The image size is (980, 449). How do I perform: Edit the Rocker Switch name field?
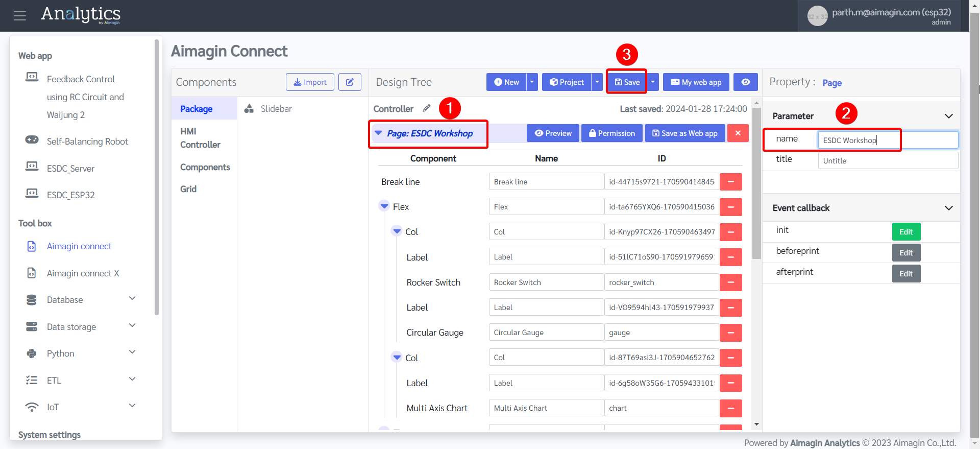(x=546, y=282)
